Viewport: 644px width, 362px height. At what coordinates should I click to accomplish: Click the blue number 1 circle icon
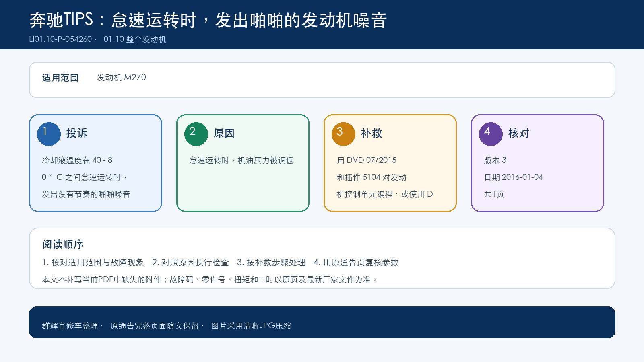[x=49, y=134]
